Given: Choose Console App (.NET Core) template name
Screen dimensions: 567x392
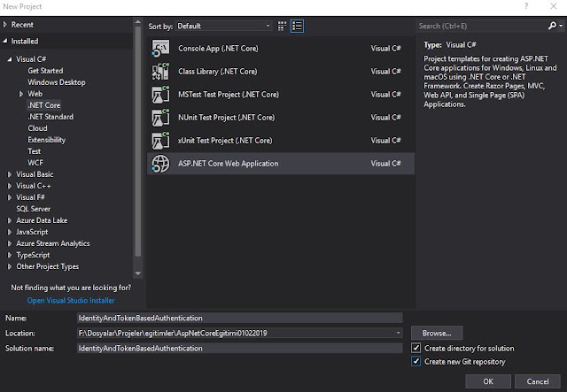Looking at the screenshot, I should point(218,49).
